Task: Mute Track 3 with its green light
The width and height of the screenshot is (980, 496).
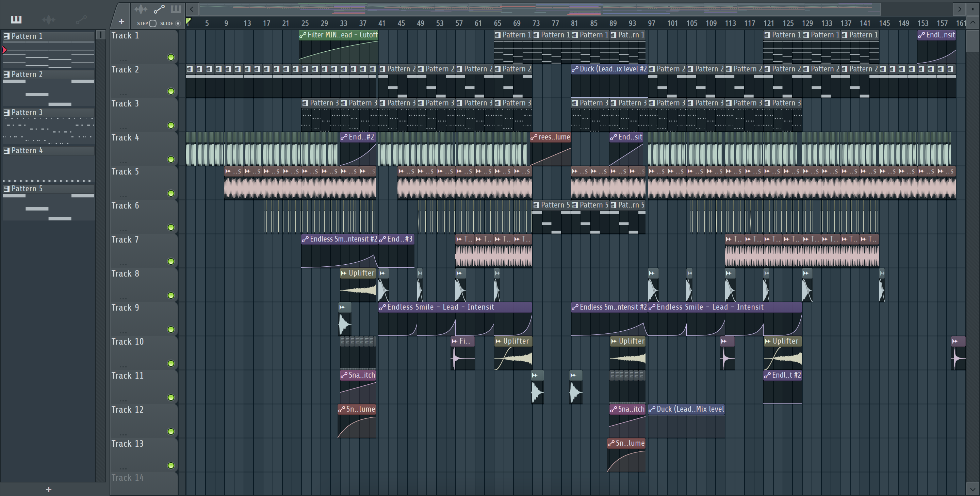Action: tap(171, 126)
